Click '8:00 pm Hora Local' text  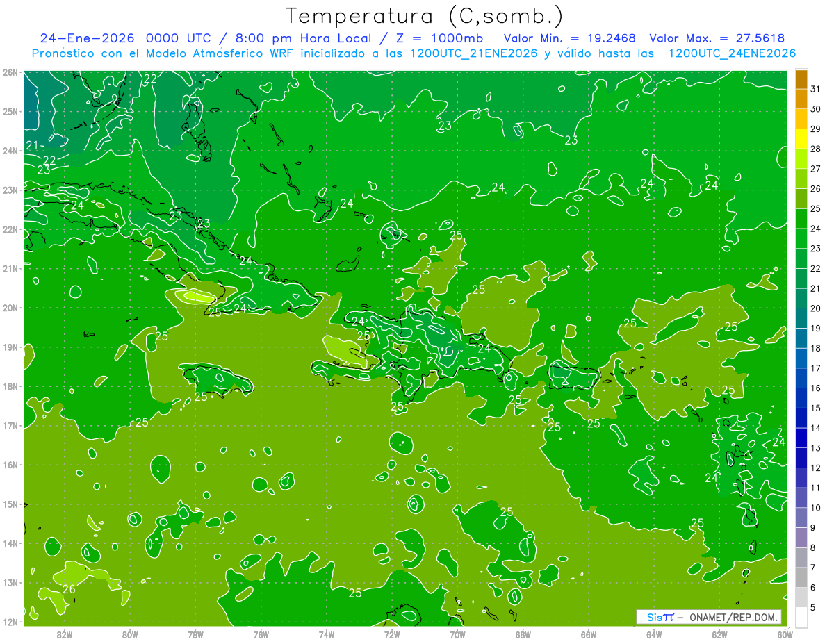(302, 38)
